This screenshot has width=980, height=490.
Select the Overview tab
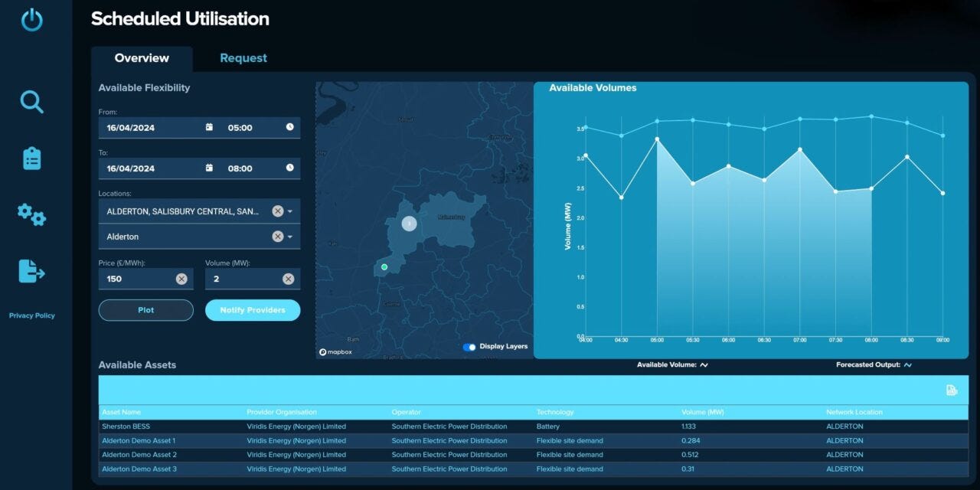click(x=142, y=57)
